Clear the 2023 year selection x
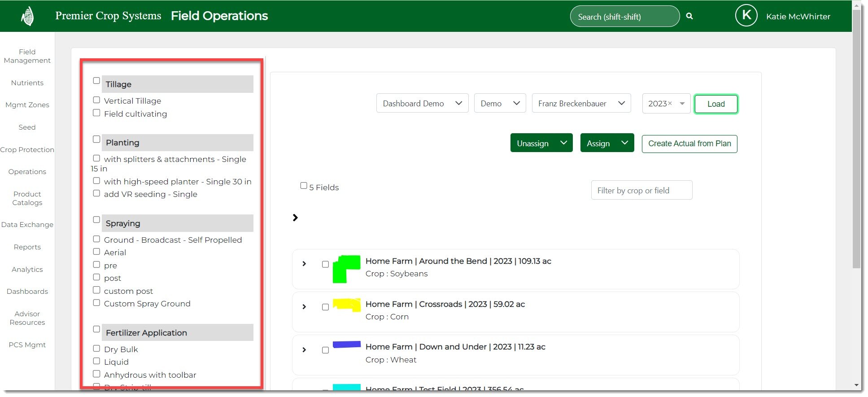Screen dimensions: 868x397 pos(670,103)
